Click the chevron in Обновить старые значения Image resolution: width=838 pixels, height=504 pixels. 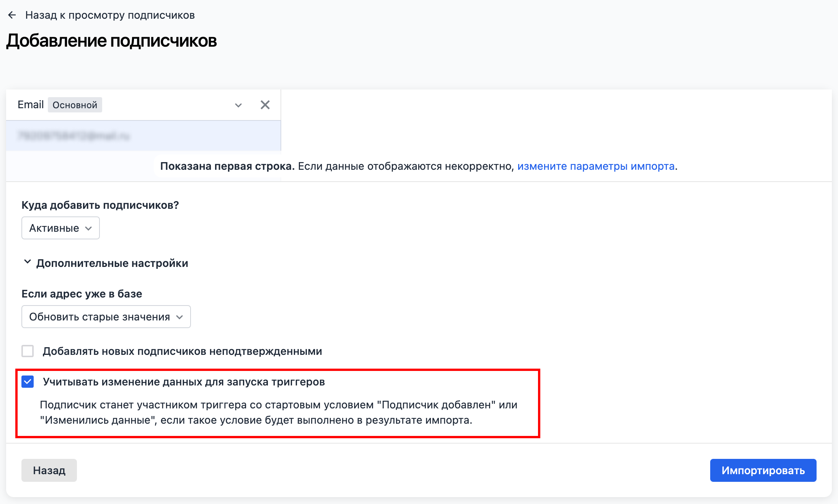point(179,317)
